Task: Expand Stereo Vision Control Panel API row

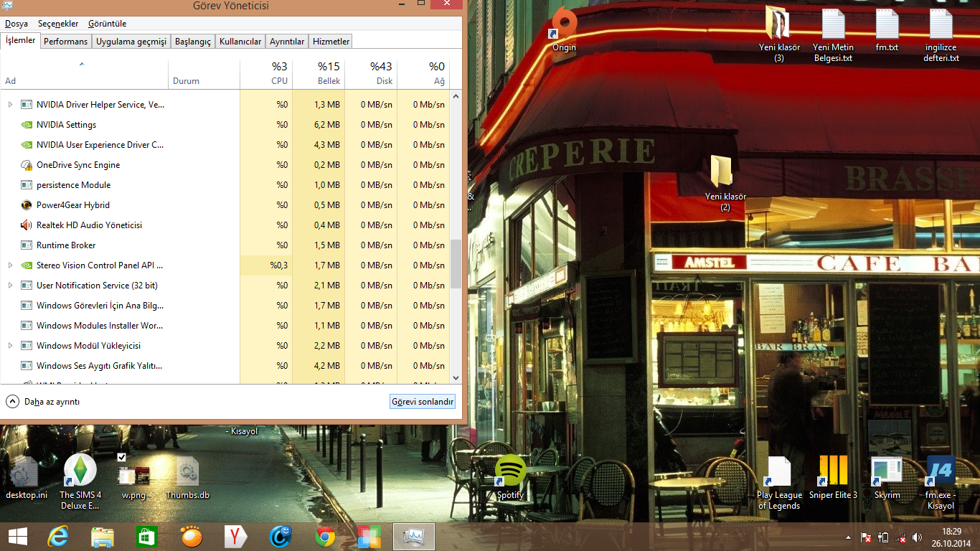Action: [x=10, y=265]
